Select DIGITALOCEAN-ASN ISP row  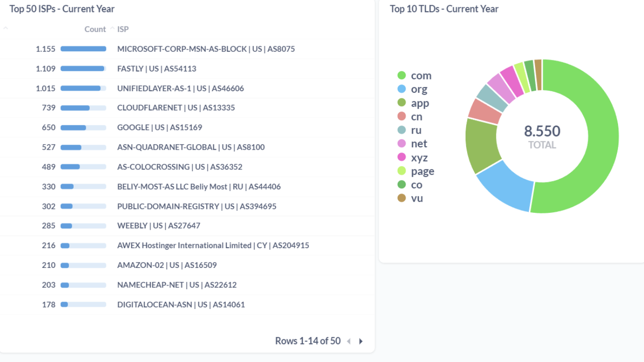(x=187, y=305)
